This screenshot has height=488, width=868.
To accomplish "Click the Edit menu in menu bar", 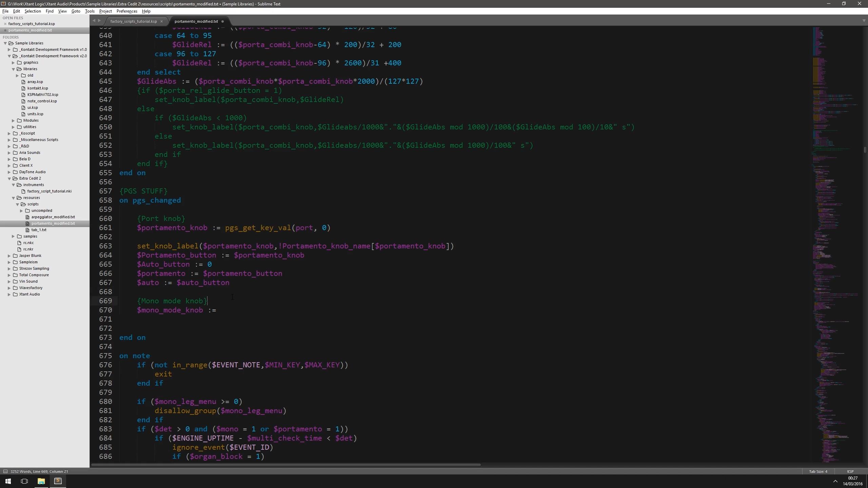I will 16,11.
